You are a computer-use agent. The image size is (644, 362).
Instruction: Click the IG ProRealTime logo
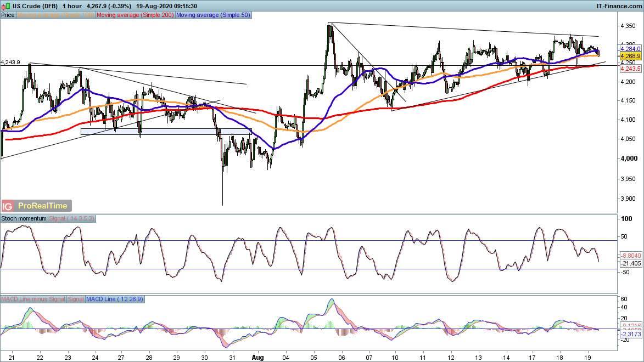click(37, 206)
